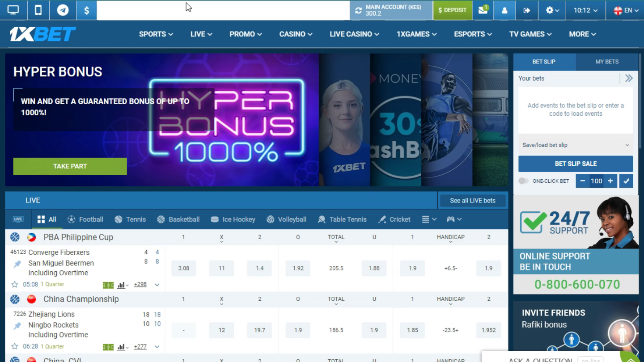Image resolution: width=644 pixels, height=362 pixels.
Task: Open the messages envelope icon
Action: point(483,10)
